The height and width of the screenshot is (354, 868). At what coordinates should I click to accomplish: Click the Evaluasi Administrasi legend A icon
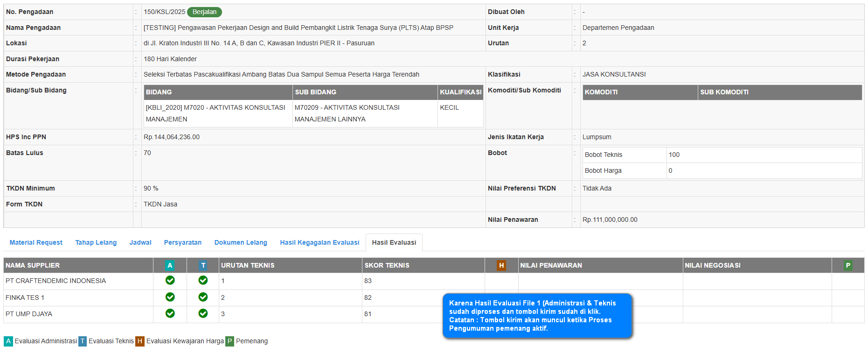[8, 341]
